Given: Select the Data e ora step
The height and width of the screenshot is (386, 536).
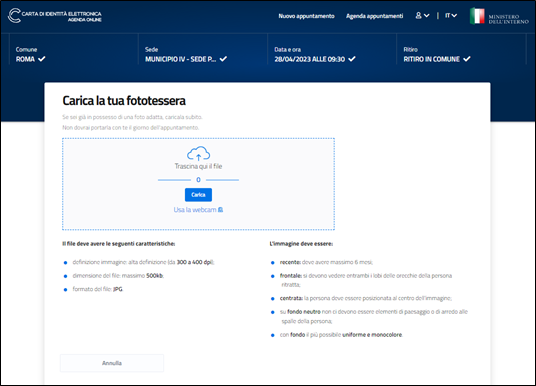Looking at the screenshot, I should (315, 55).
